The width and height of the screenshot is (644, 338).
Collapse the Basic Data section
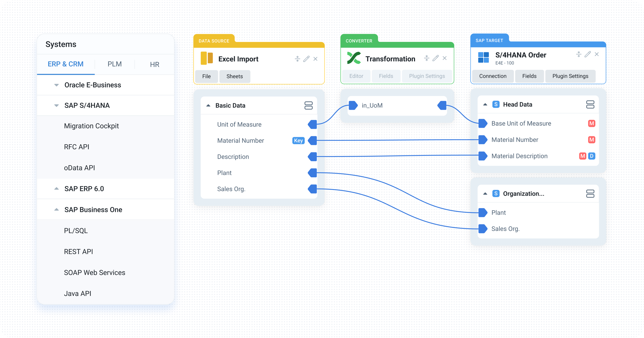click(208, 105)
